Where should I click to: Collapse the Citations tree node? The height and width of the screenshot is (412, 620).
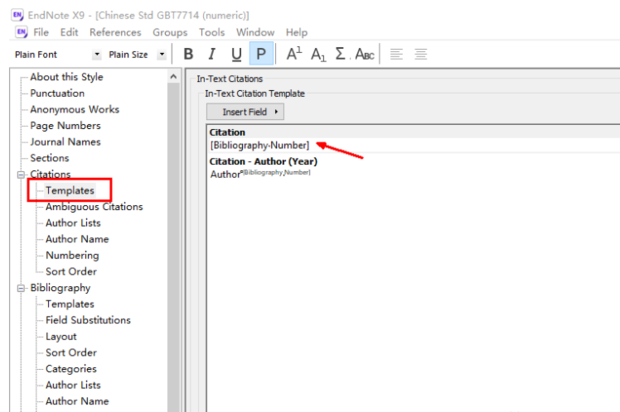pos(21,174)
